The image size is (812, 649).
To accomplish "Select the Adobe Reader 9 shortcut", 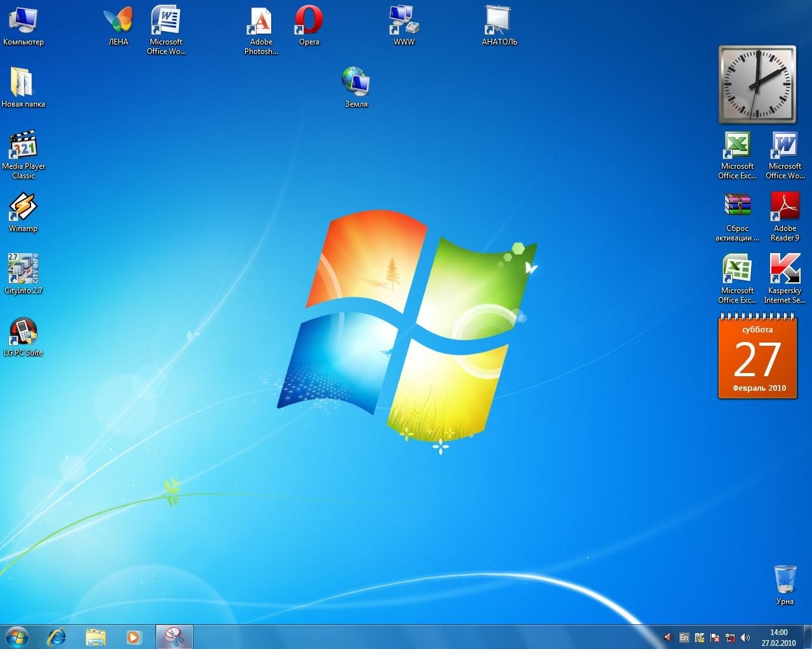I will pyautogui.click(x=785, y=217).
